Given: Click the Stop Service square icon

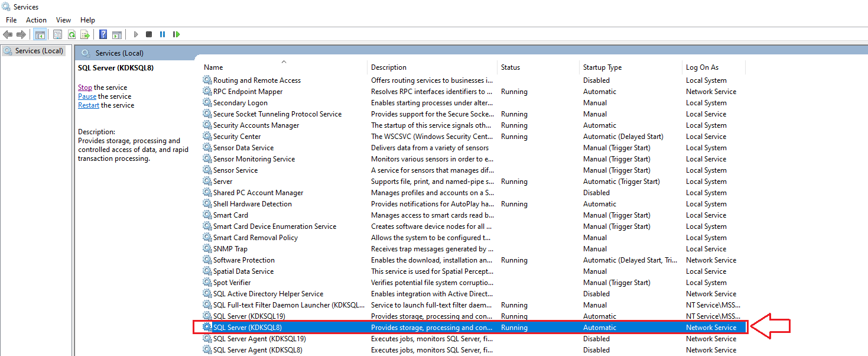Looking at the screenshot, I should pos(149,34).
